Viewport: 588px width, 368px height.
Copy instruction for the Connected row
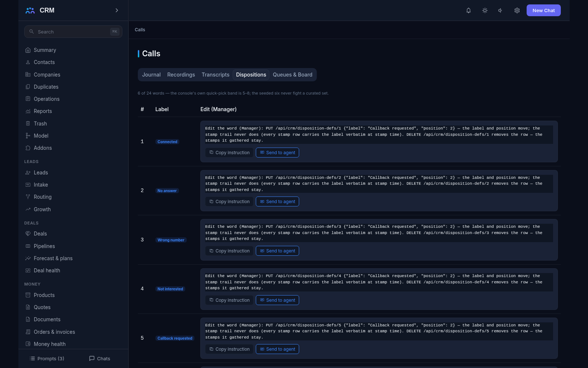(x=229, y=153)
